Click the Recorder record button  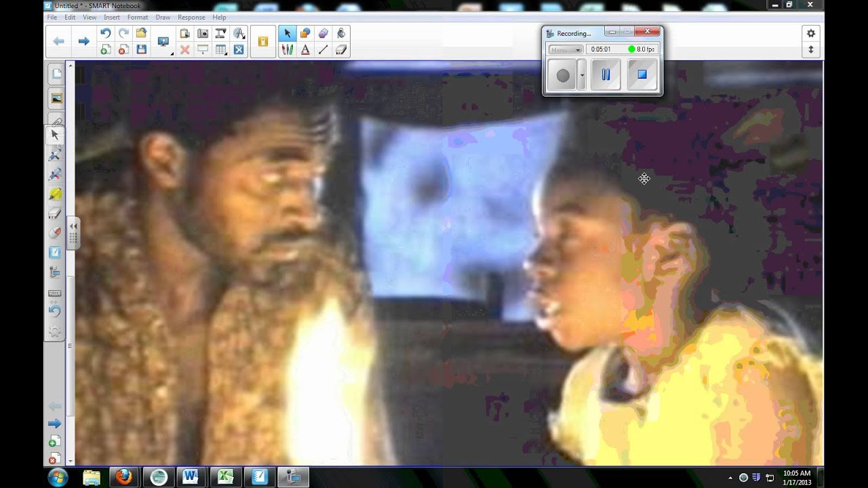tap(563, 75)
